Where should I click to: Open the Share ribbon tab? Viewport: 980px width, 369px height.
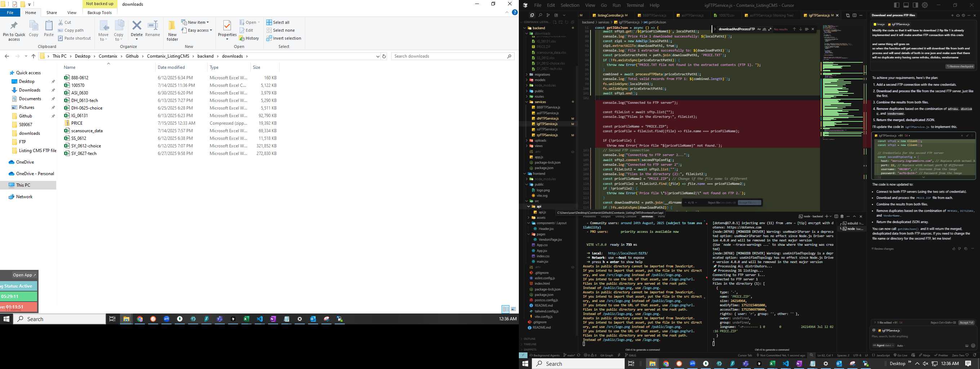pos(52,13)
